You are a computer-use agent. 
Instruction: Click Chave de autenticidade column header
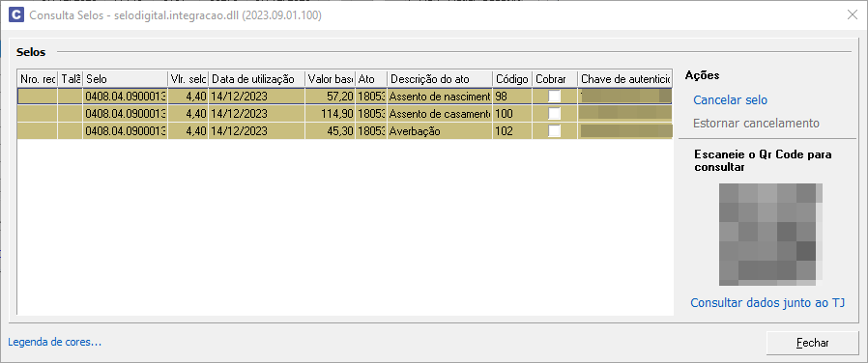[x=625, y=78]
